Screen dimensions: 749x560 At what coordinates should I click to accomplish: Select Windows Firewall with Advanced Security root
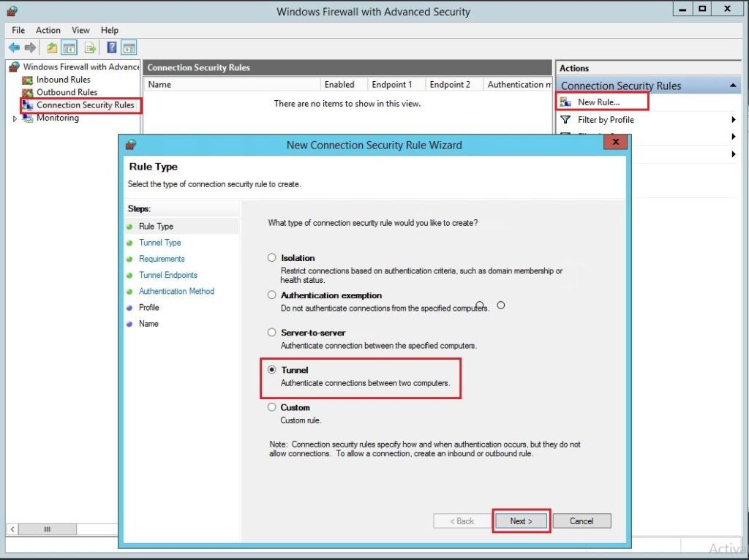80,67
